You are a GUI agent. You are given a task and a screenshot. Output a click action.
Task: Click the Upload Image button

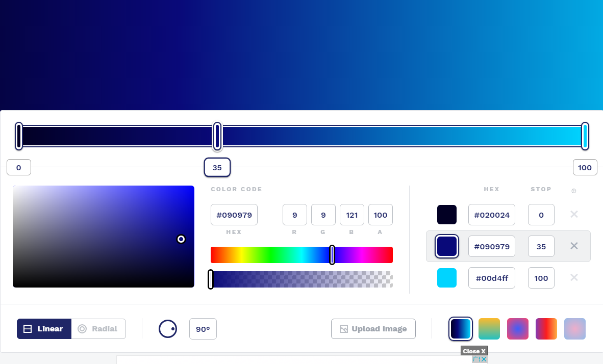pyautogui.click(x=373, y=329)
